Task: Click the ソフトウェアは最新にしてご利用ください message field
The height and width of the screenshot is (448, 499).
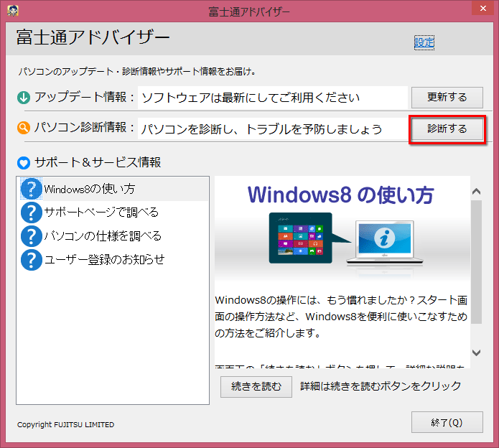Action: (x=273, y=98)
